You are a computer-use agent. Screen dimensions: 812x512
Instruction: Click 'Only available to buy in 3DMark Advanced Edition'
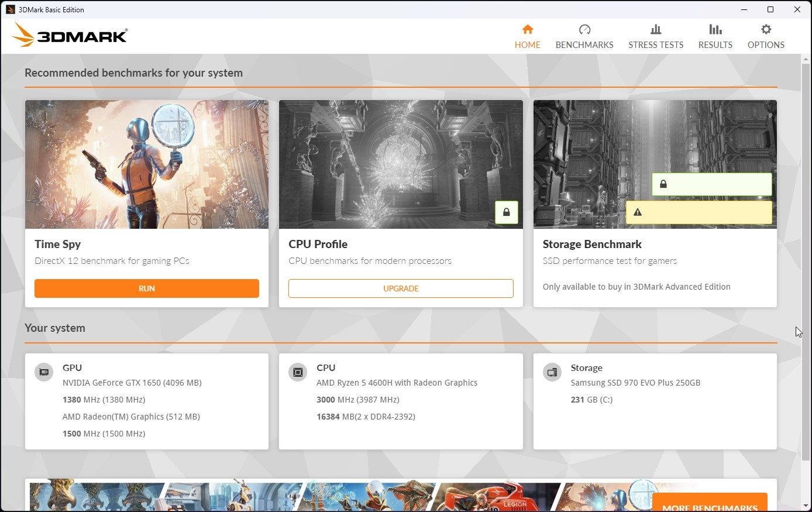click(636, 287)
